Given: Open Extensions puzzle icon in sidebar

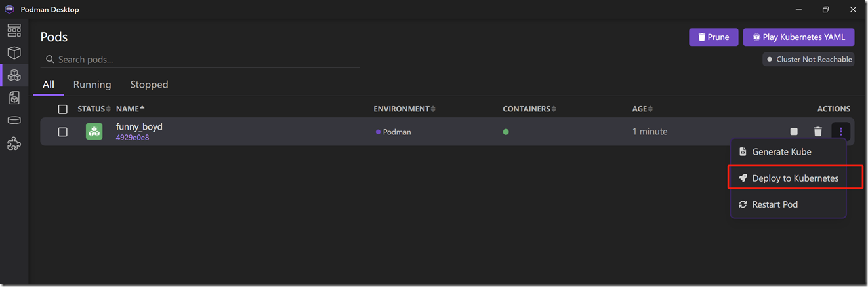Looking at the screenshot, I should point(14,143).
